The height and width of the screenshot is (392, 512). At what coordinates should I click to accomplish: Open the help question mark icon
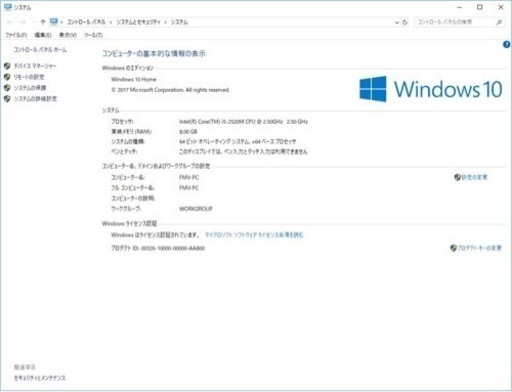[x=507, y=45]
